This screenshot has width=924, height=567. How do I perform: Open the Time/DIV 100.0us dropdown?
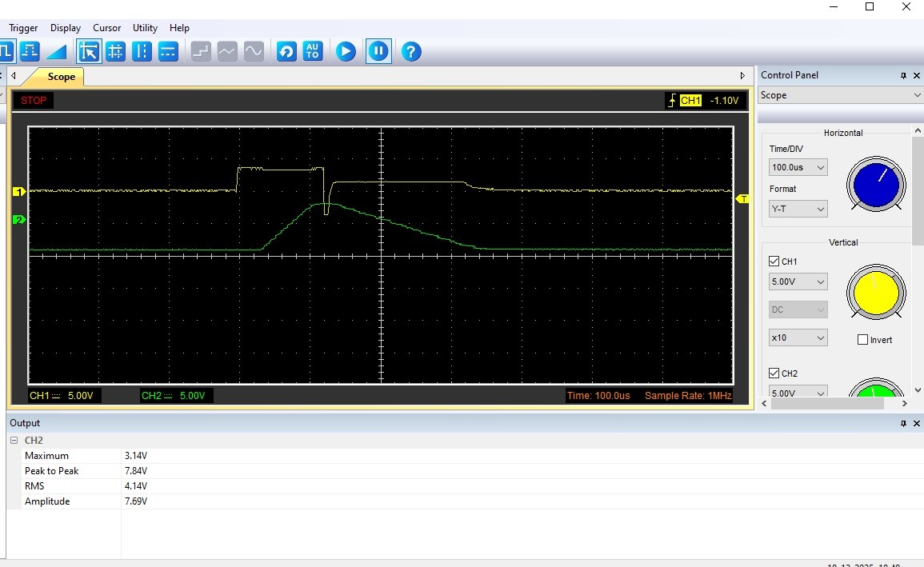798,167
